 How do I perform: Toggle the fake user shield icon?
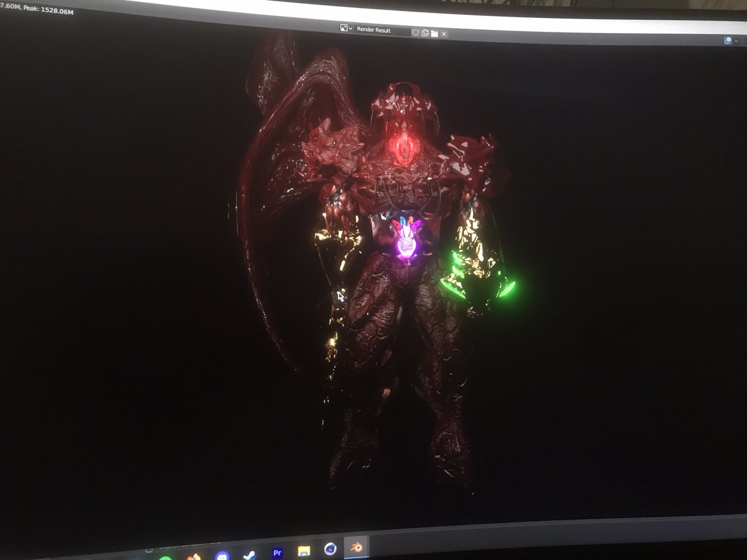415,32
